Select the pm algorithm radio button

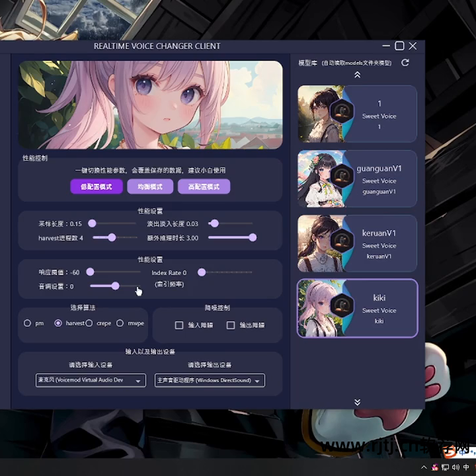(x=27, y=323)
